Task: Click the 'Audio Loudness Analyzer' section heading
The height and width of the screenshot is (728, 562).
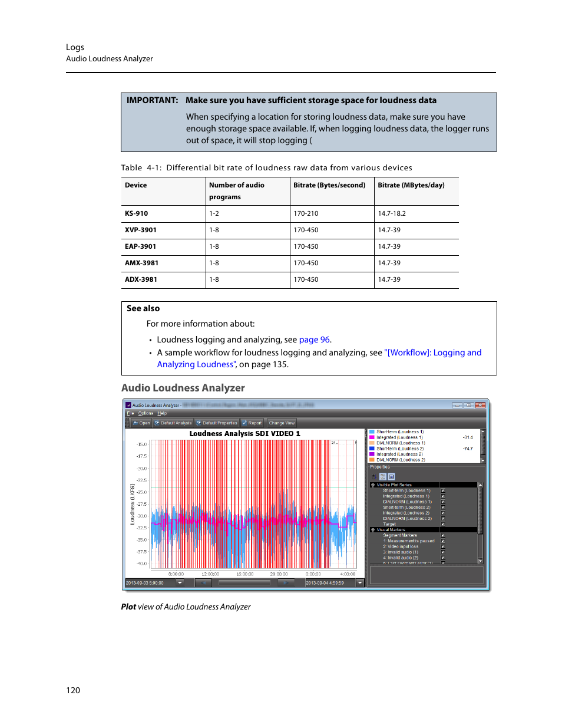Action: pos(183,388)
